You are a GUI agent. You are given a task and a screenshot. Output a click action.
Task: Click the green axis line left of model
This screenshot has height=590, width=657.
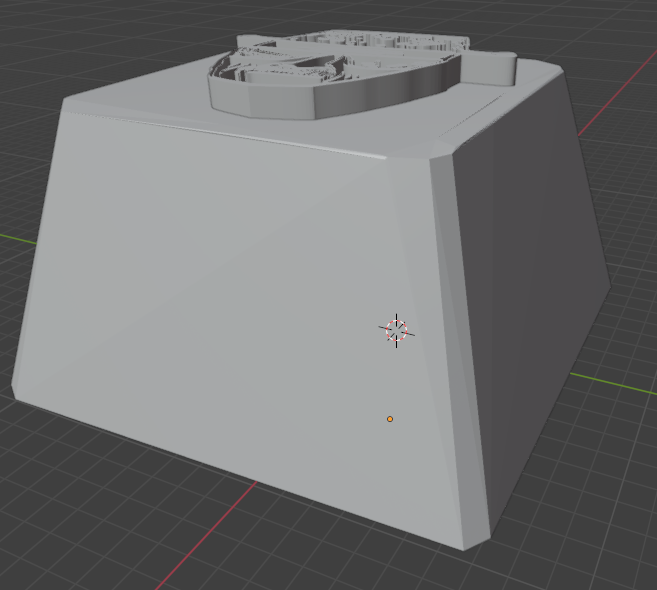(x=18, y=238)
